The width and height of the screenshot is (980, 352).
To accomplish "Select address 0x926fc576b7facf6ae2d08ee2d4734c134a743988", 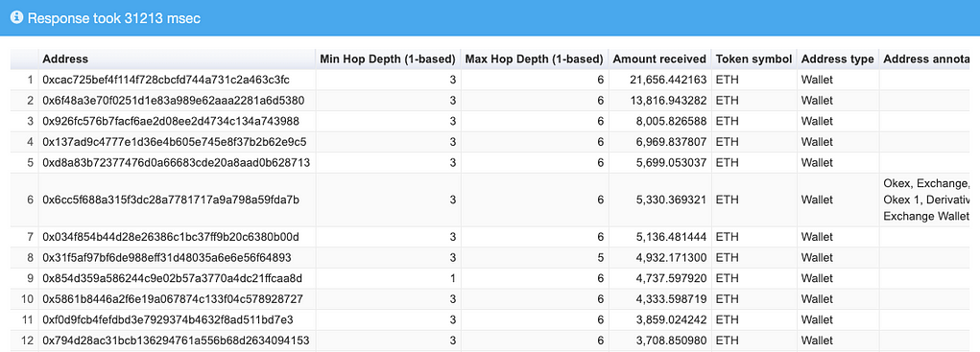I will pos(171,121).
